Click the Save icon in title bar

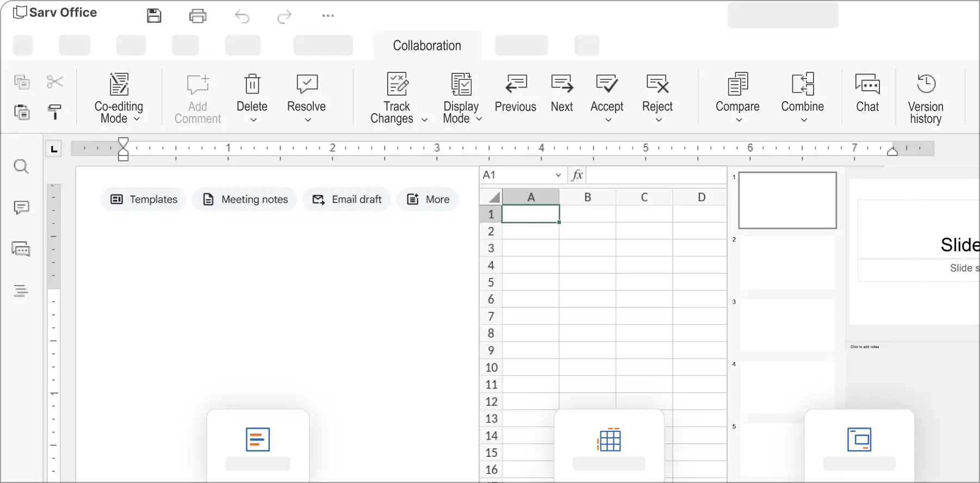coord(154,16)
